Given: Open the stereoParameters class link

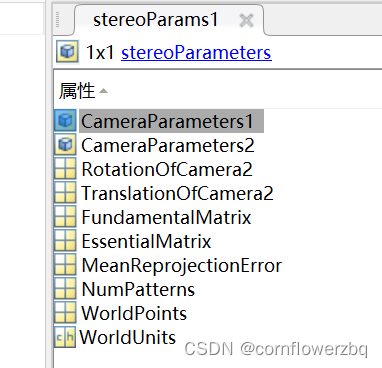Looking at the screenshot, I should tap(196, 53).
